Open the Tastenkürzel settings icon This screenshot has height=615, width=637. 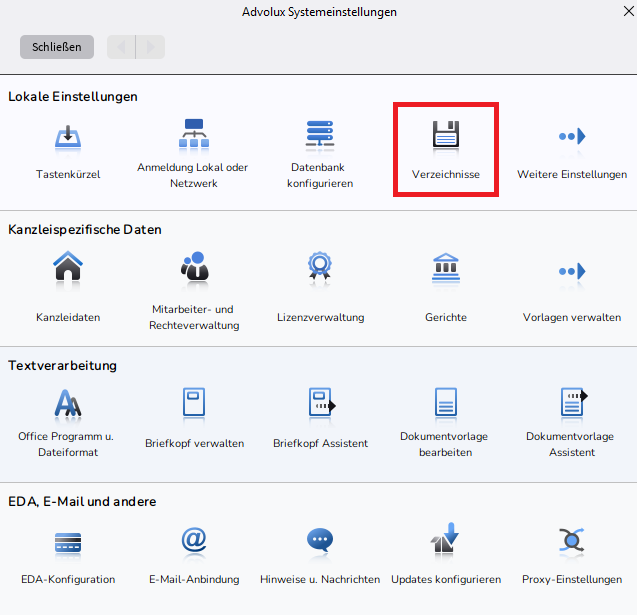coord(68,136)
